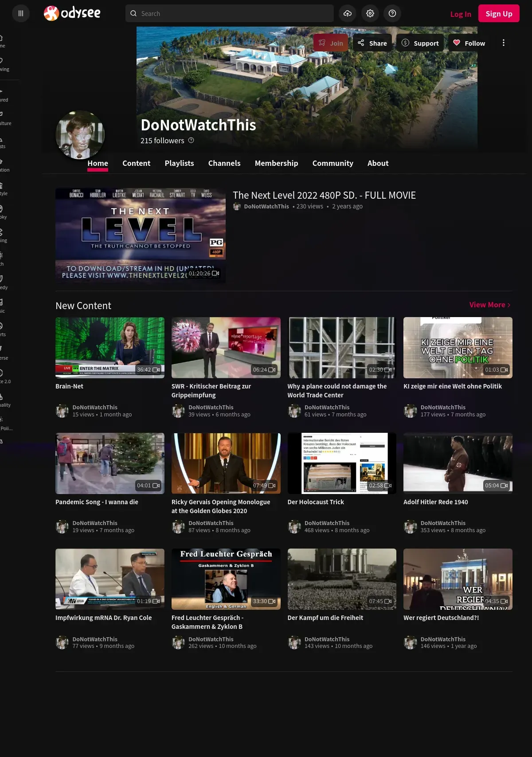Viewport: 532px width, 757px height.
Task: Click the Share button
Action: tap(372, 43)
